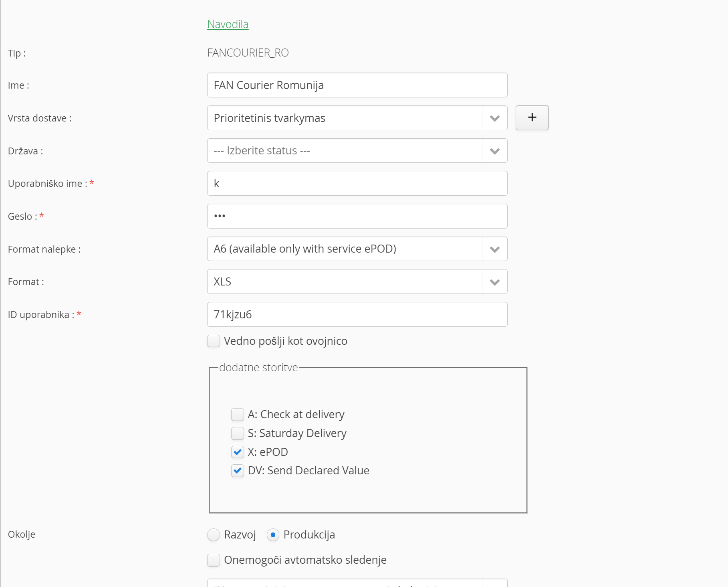
Task: Enable Onemogoči avtomatsko sledenje checkbox
Action: tap(214, 560)
